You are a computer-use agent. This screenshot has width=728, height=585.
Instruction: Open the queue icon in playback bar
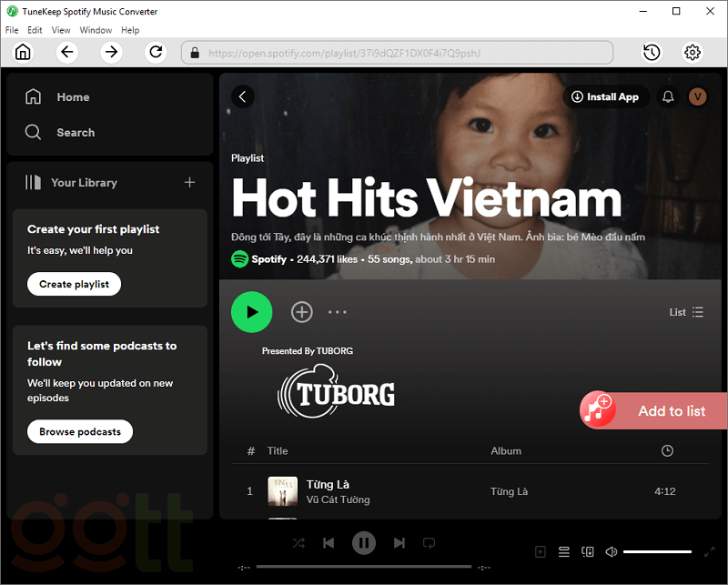(563, 551)
